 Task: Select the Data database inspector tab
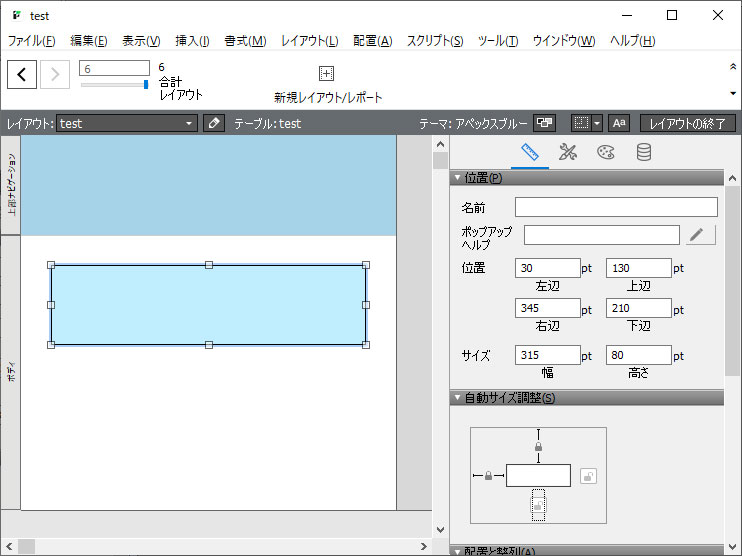[644, 152]
